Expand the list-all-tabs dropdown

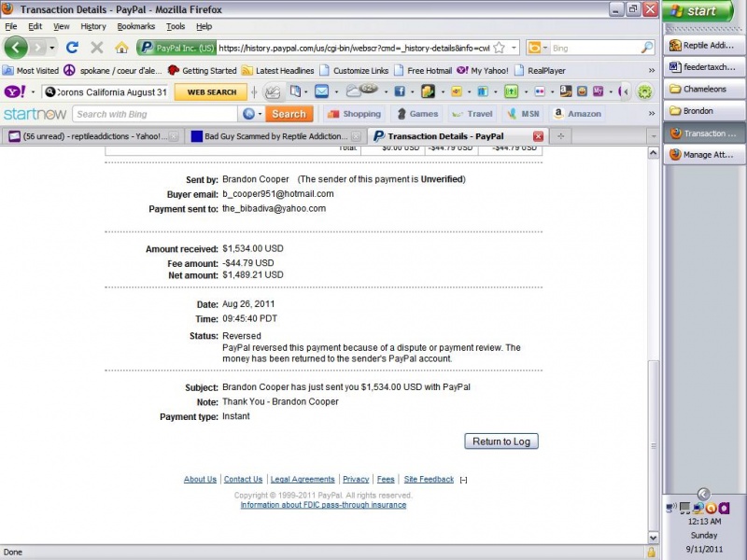click(x=653, y=136)
